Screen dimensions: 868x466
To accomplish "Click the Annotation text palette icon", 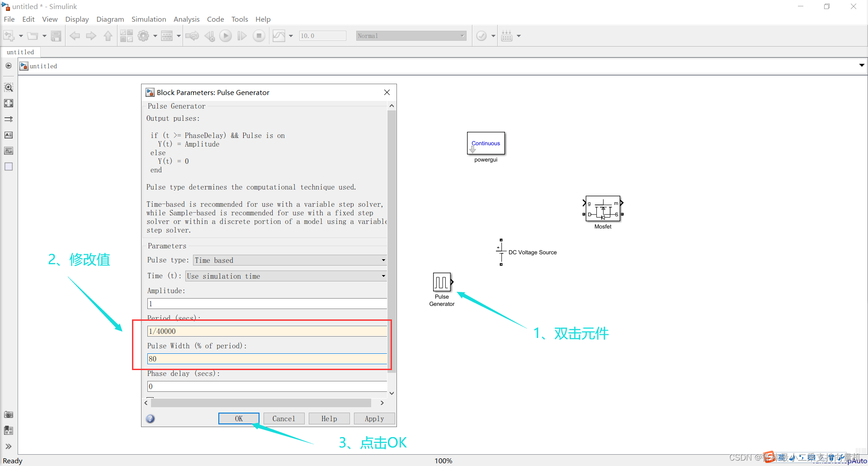I will [x=9, y=135].
